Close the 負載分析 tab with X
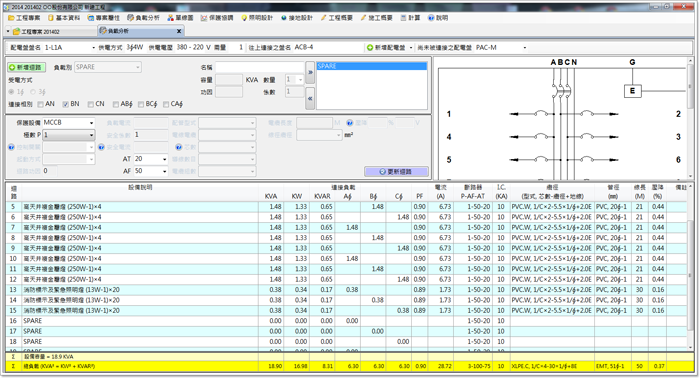This screenshot has height=378, width=700. [x=179, y=31]
